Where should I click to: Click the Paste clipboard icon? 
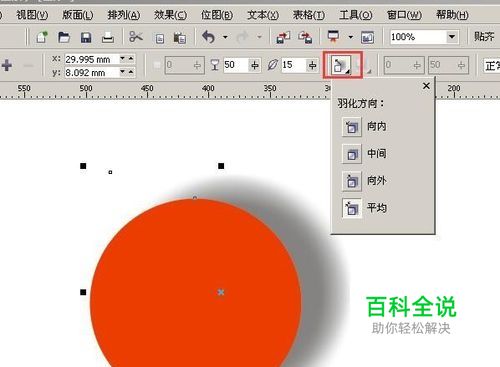click(x=180, y=38)
